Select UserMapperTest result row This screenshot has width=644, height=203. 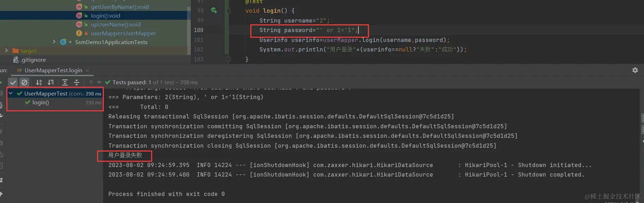[55, 93]
